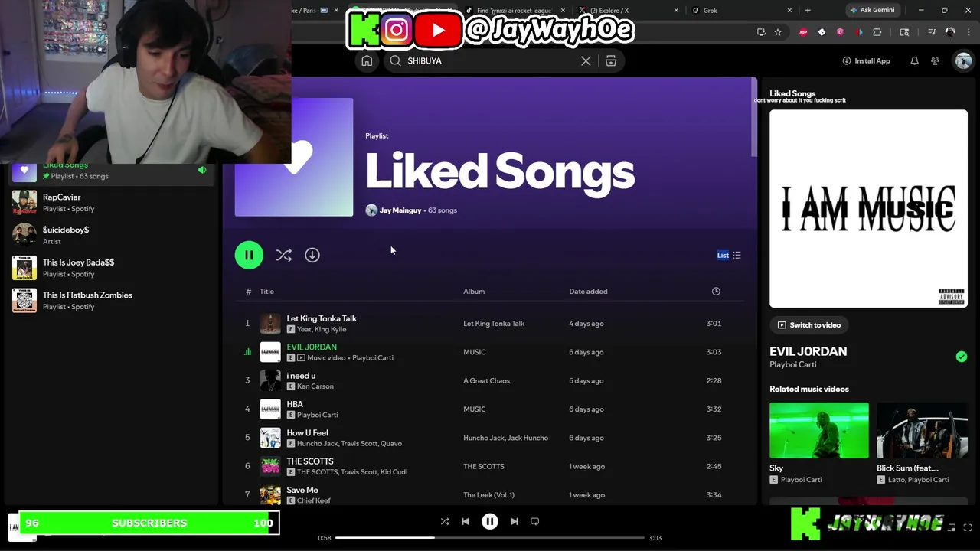
Task: Sort by Title column header
Action: 266,292
